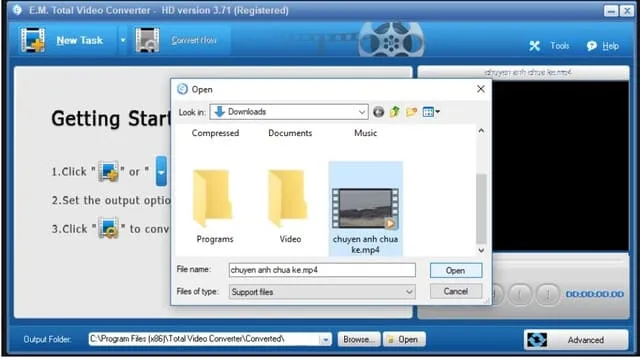Click the file list scrollbar thumb
This screenshot has height=360, width=640.
(481, 209)
